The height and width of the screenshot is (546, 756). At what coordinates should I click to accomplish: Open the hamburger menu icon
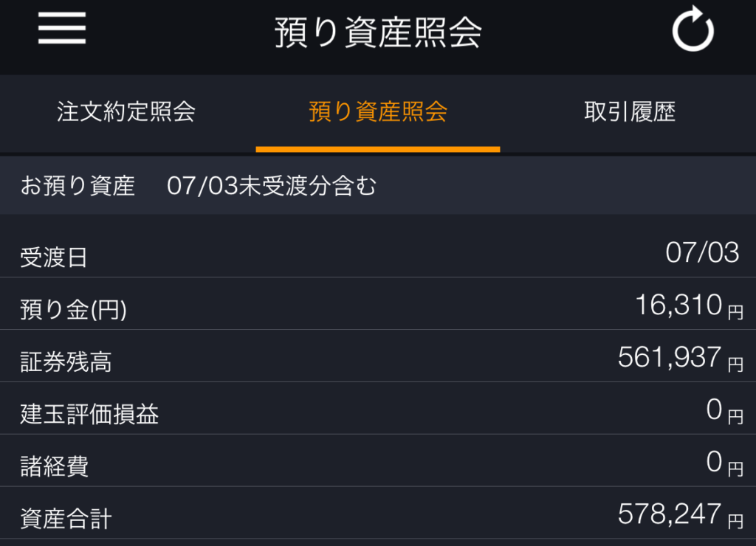tap(62, 28)
